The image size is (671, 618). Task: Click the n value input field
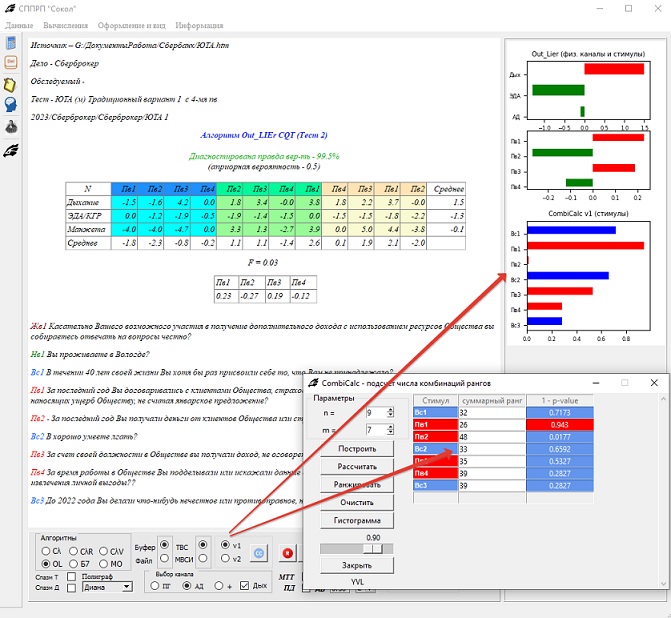(376, 413)
